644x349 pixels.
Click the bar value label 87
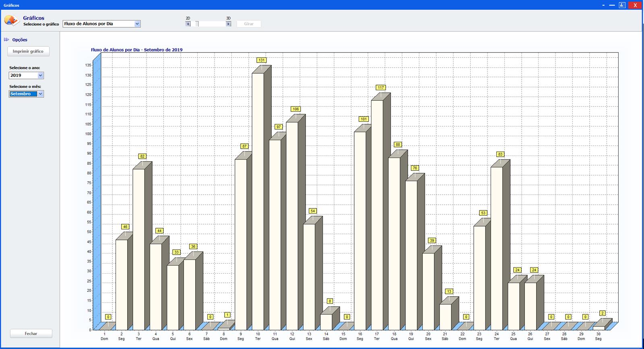coord(245,146)
